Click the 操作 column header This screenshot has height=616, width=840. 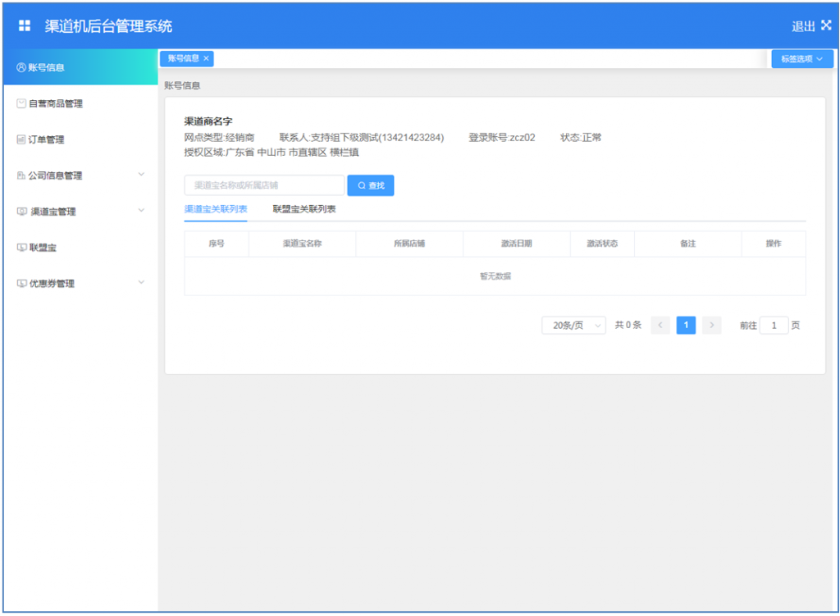click(x=774, y=244)
